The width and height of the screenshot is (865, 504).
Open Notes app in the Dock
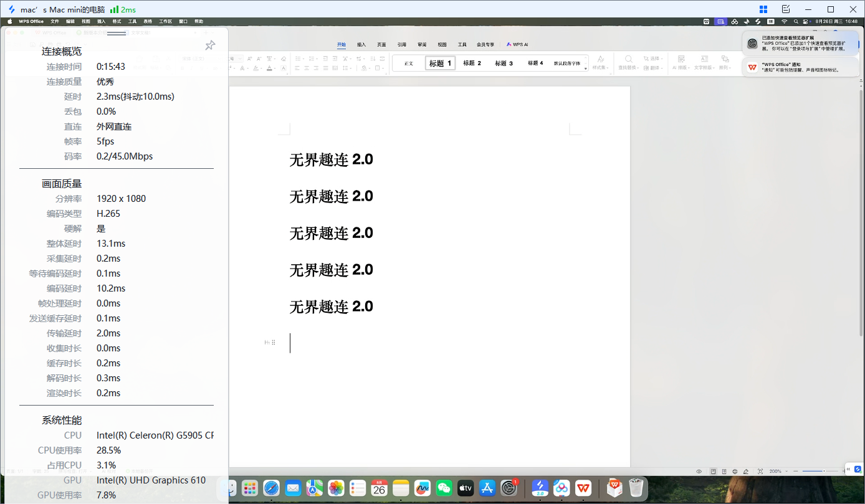401,488
